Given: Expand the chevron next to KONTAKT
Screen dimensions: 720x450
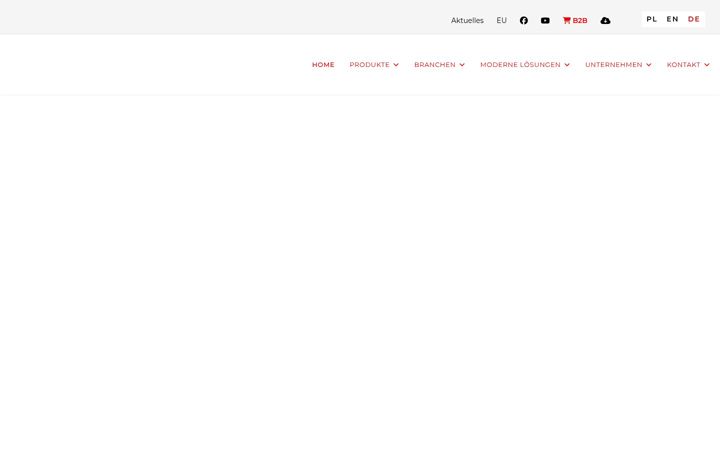Looking at the screenshot, I should coord(707,65).
